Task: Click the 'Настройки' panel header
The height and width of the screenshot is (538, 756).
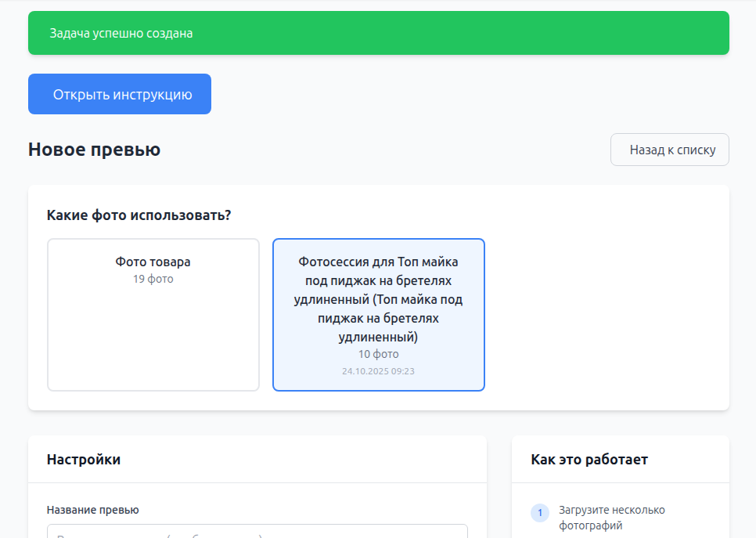Action: 84,460
